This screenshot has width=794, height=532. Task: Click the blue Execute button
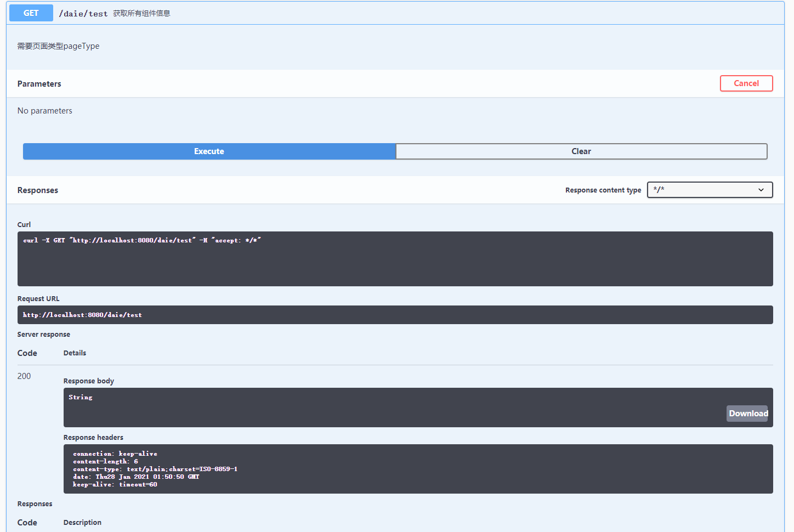(x=208, y=151)
